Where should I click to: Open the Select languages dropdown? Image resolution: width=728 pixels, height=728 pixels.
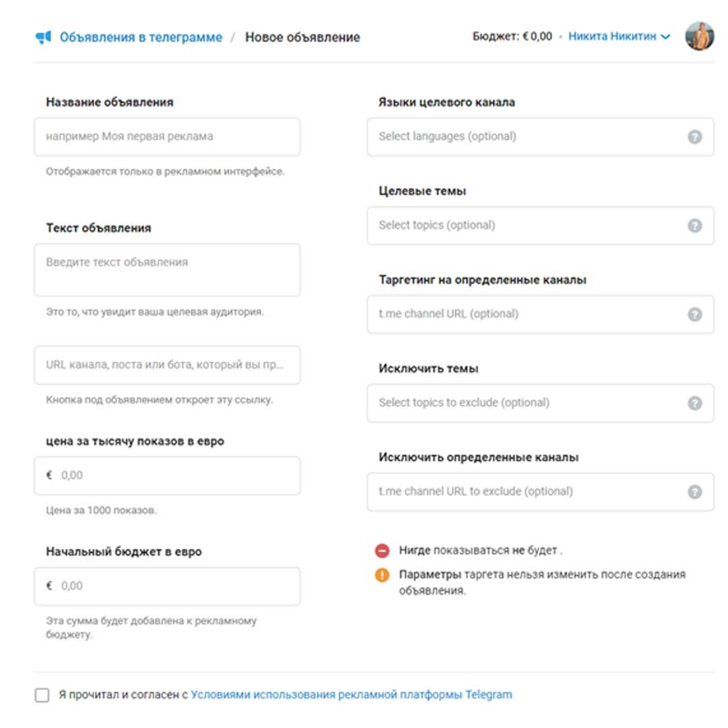526,137
